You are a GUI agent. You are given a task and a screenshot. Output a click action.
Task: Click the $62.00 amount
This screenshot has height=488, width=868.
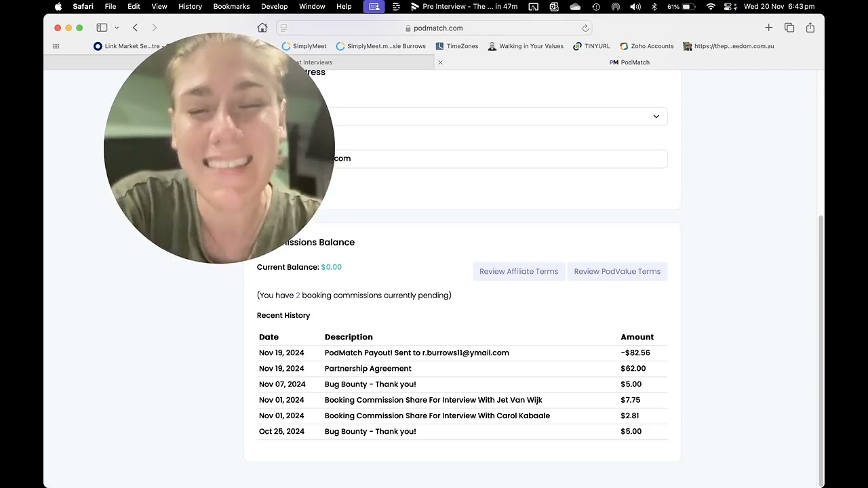click(633, 369)
